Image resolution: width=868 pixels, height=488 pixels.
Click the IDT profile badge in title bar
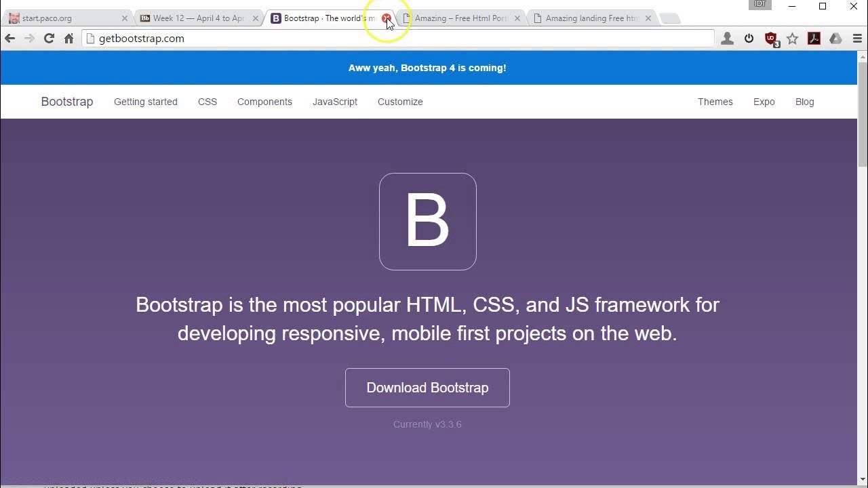point(760,4)
